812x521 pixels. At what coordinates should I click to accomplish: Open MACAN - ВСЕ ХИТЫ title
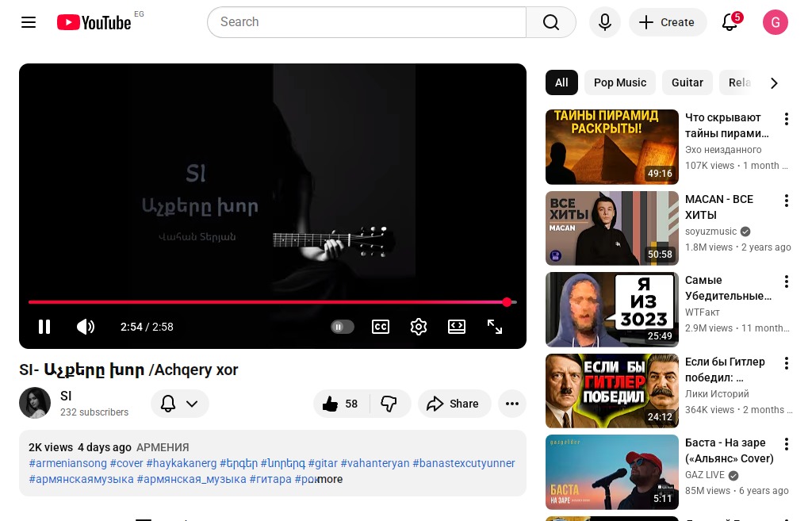tap(718, 207)
